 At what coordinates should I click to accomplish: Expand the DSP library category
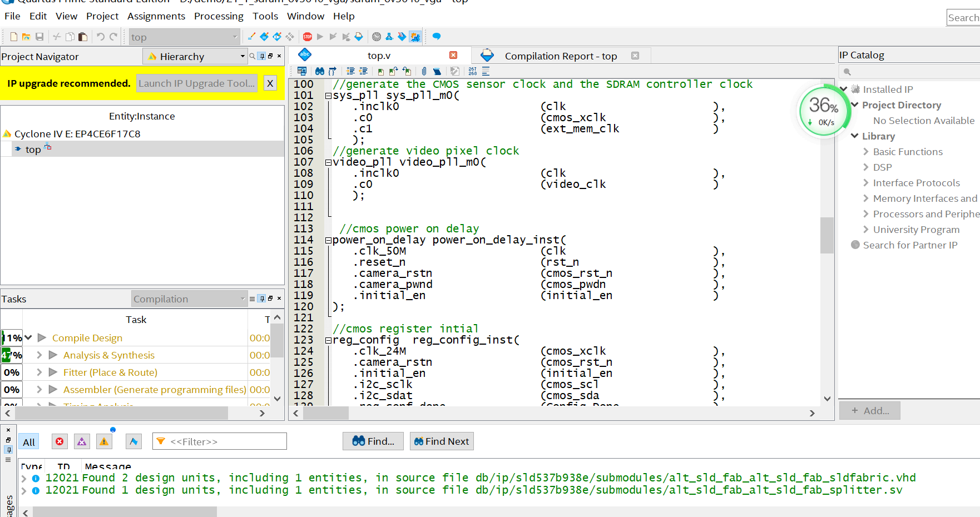[866, 167]
